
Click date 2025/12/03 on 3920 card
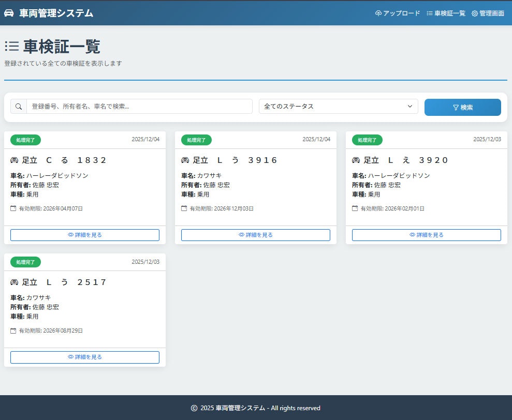[x=487, y=139]
